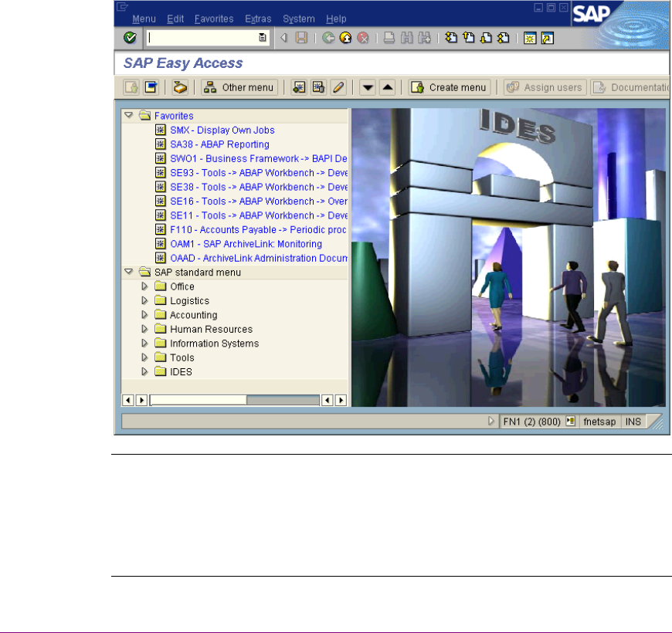Click the Find Next binoculars icon
Image resolution: width=672 pixels, height=633 pixels.
tap(424, 38)
